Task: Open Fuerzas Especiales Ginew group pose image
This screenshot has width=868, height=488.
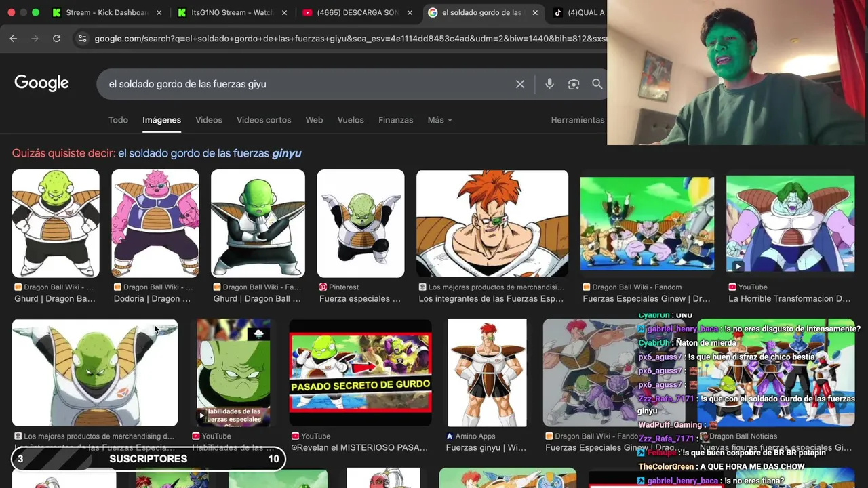Action: click(x=647, y=224)
